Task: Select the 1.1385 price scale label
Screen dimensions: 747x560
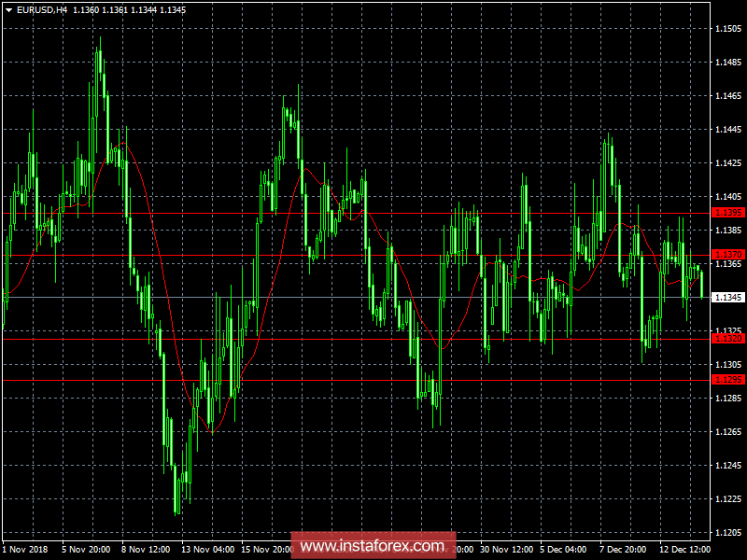Action: pyautogui.click(x=728, y=230)
